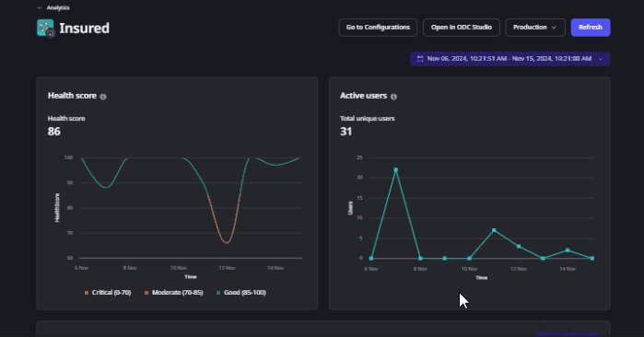Click the Refresh button
The height and width of the screenshot is (337, 644).
(x=591, y=28)
